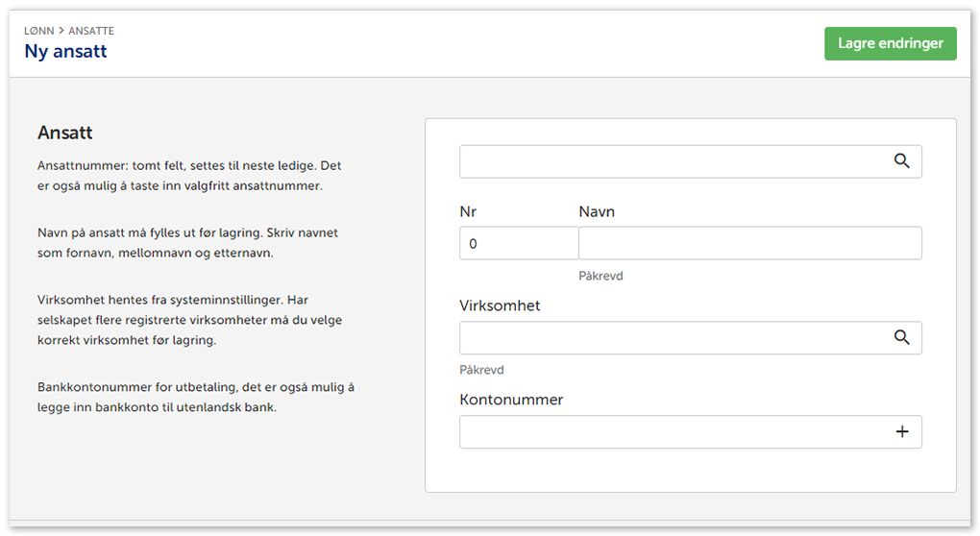Click the Navn text input
This screenshot has height=536, width=980.
pos(749,244)
